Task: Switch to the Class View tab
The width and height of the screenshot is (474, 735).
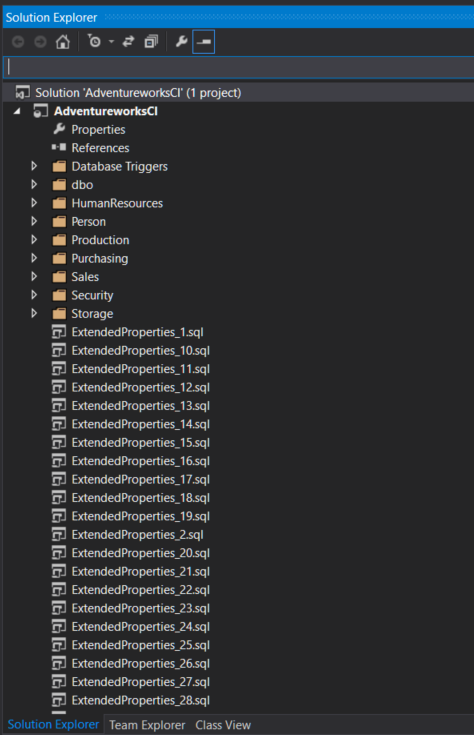Action: pos(223,725)
